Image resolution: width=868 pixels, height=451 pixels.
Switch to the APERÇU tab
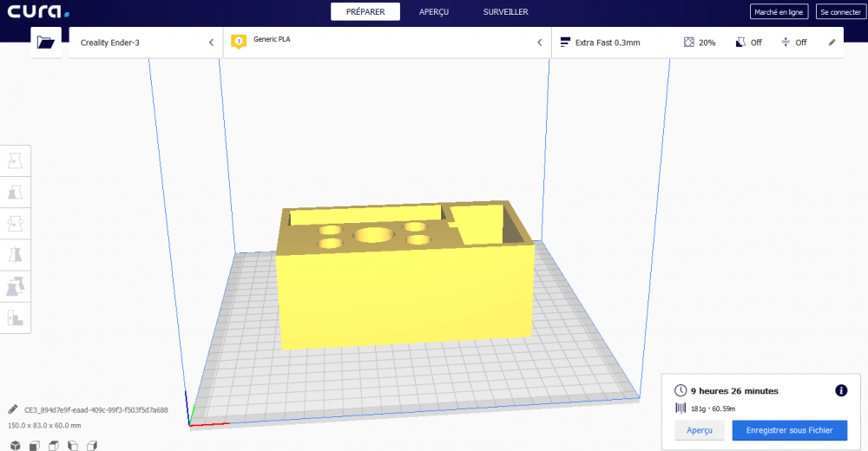click(x=433, y=11)
